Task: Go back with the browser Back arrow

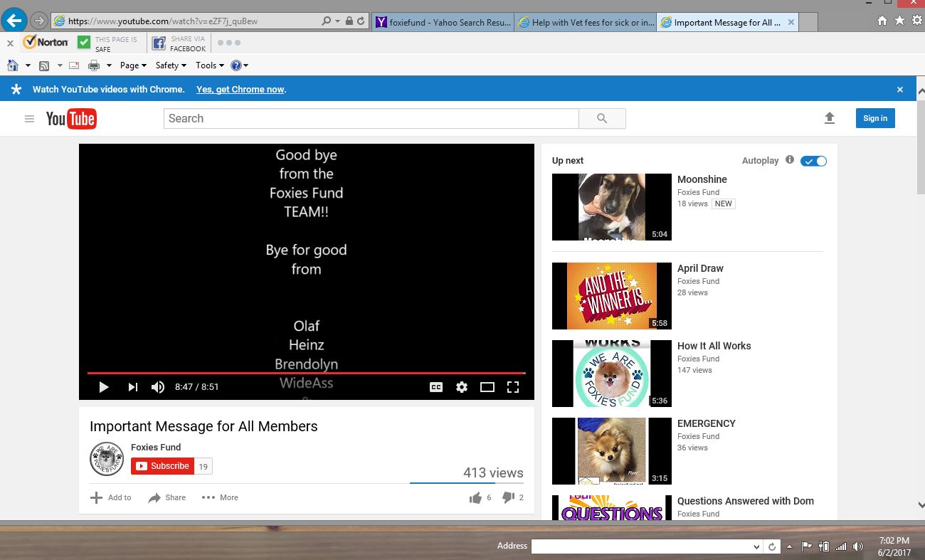Action: (x=14, y=20)
